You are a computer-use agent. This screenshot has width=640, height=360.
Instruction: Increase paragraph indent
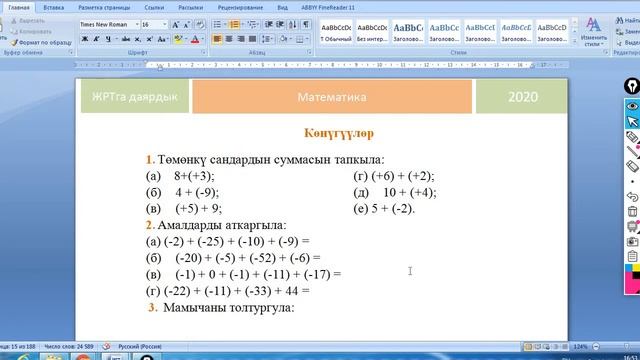click(x=280, y=24)
